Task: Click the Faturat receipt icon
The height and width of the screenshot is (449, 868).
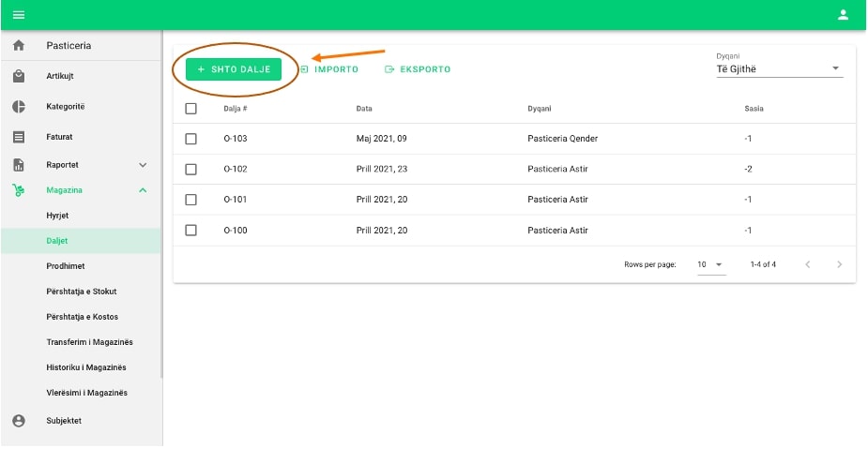Action: pos(18,137)
